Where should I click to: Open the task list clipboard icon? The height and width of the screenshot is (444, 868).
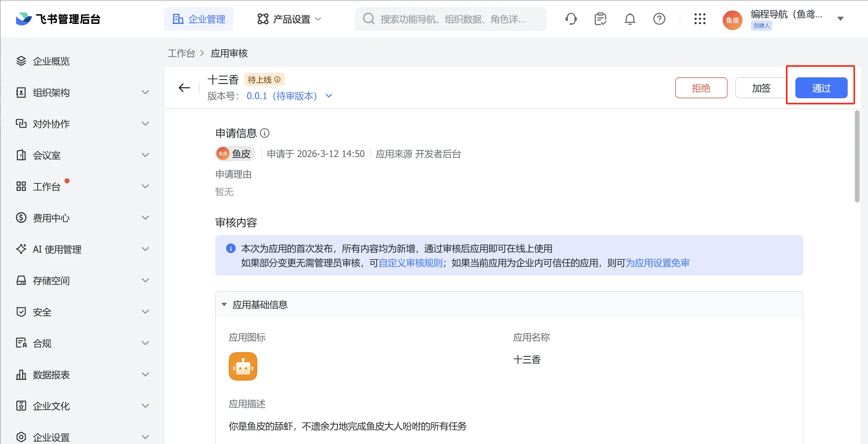point(600,19)
